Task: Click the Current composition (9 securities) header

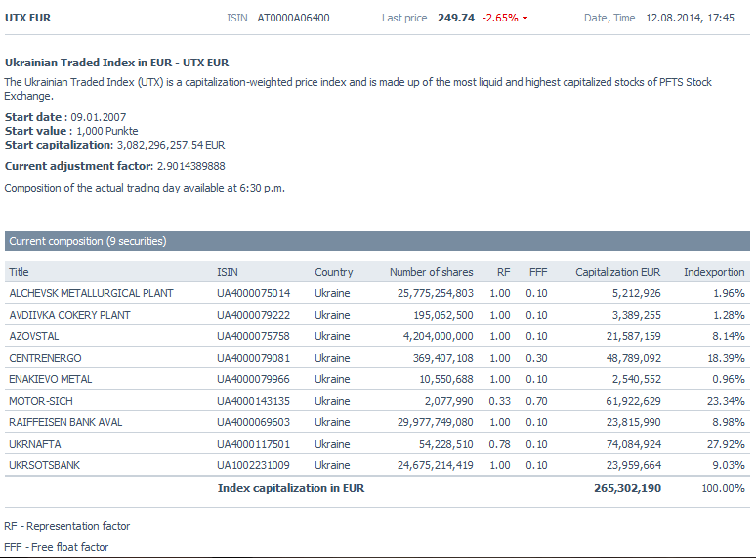Action: 377,241
